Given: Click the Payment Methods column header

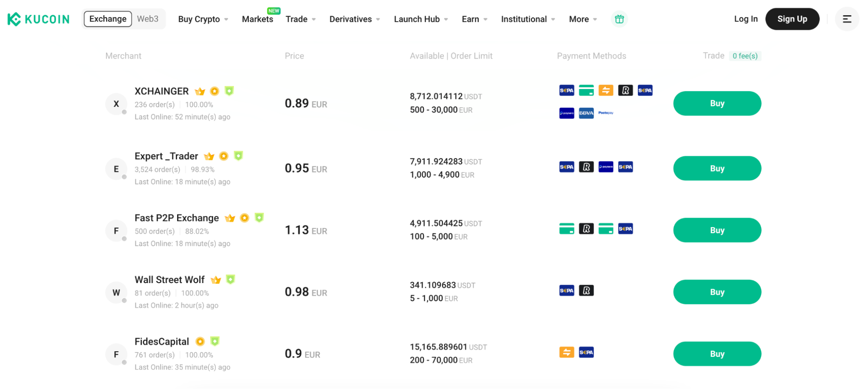Looking at the screenshot, I should click(x=591, y=56).
